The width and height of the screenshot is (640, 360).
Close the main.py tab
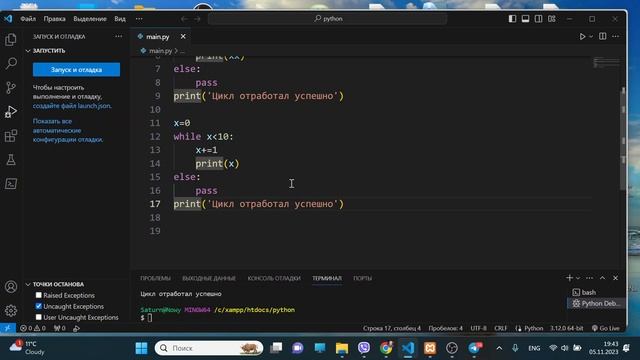pos(183,36)
